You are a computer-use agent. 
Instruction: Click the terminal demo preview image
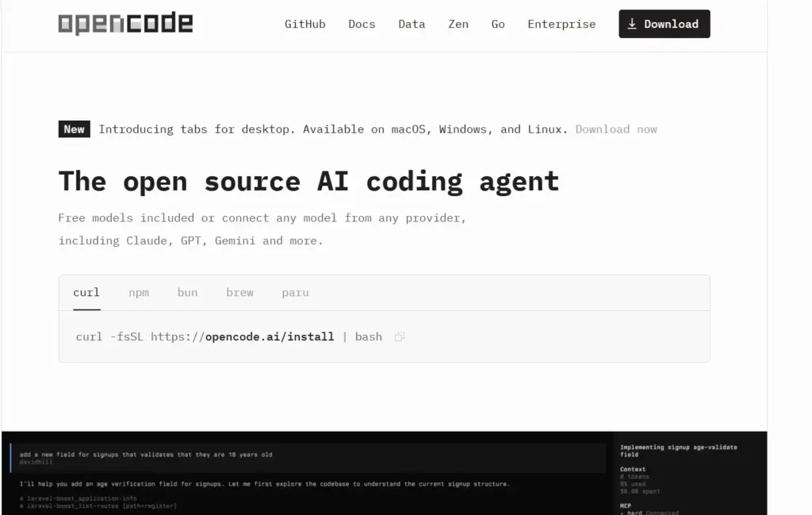coord(385,473)
